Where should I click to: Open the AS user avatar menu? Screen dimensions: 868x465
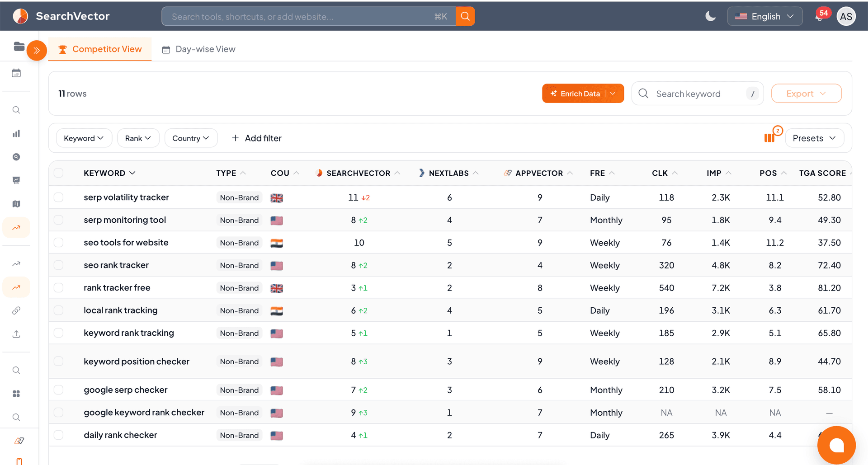click(846, 16)
